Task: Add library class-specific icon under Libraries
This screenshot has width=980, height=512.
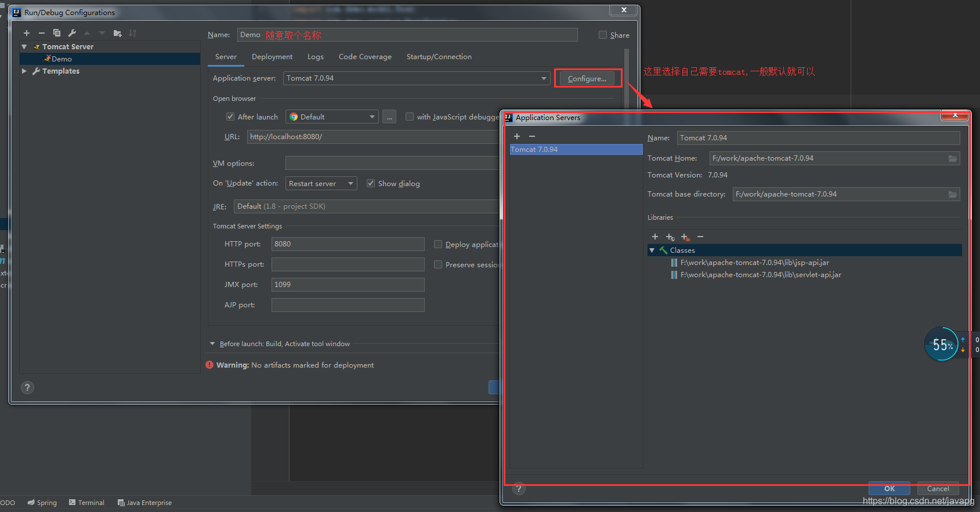Action: (685, 237)
